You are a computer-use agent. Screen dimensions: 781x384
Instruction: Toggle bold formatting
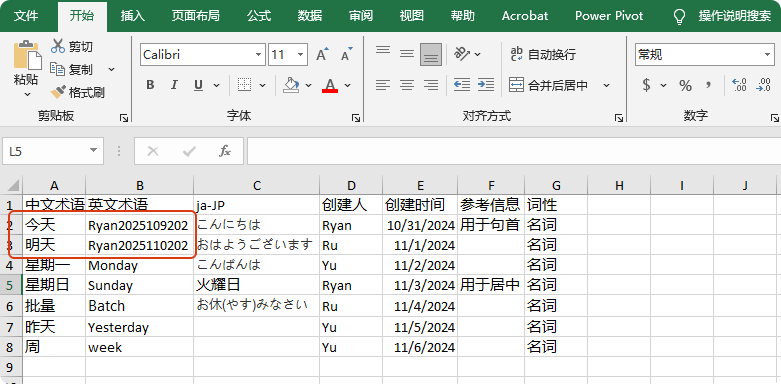pos(150,85)
